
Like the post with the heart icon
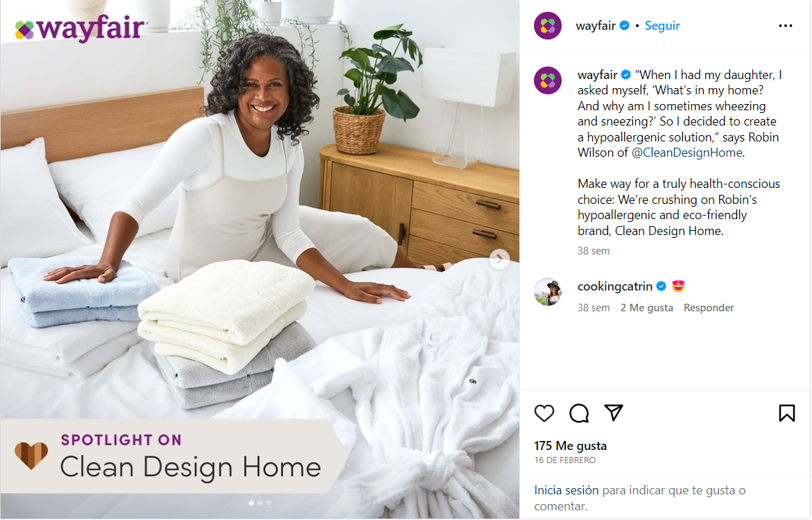[x=544, y=413]
